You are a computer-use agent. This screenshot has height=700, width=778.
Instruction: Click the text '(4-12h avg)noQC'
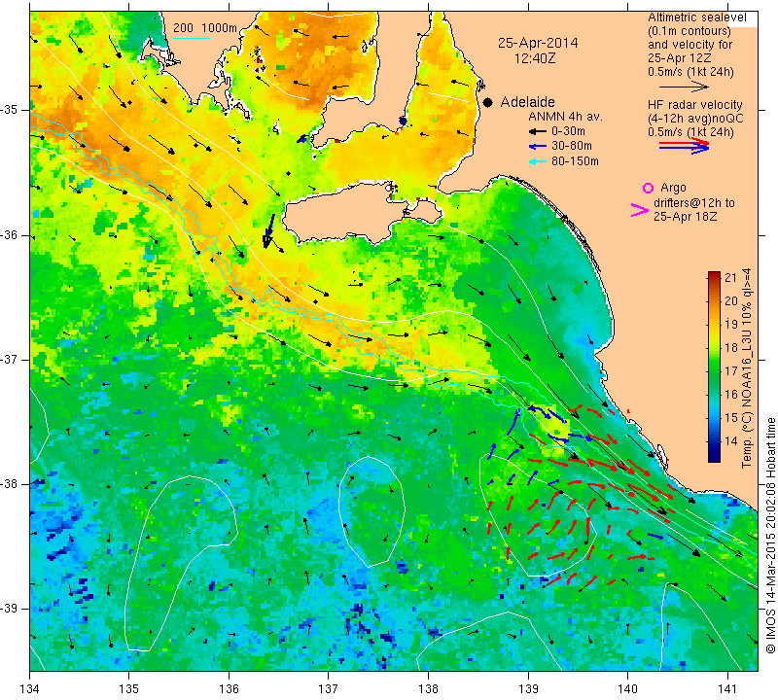[x=695, y=119]
